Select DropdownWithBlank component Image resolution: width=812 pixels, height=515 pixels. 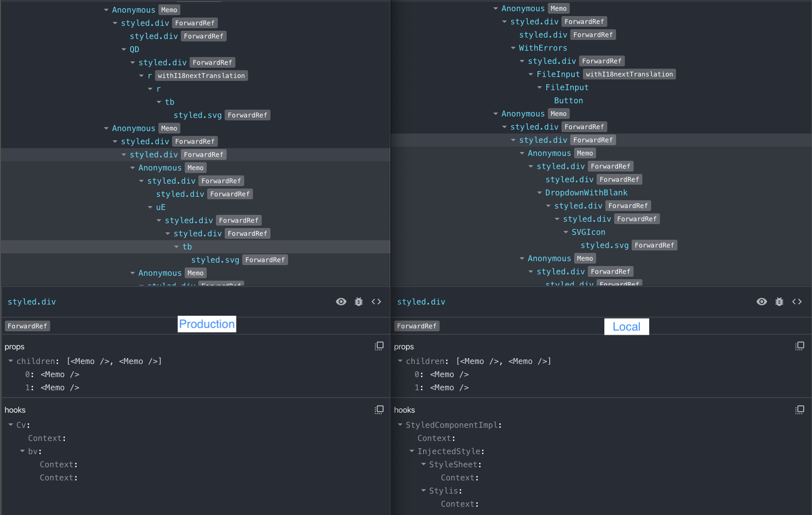tap(586, 192)
